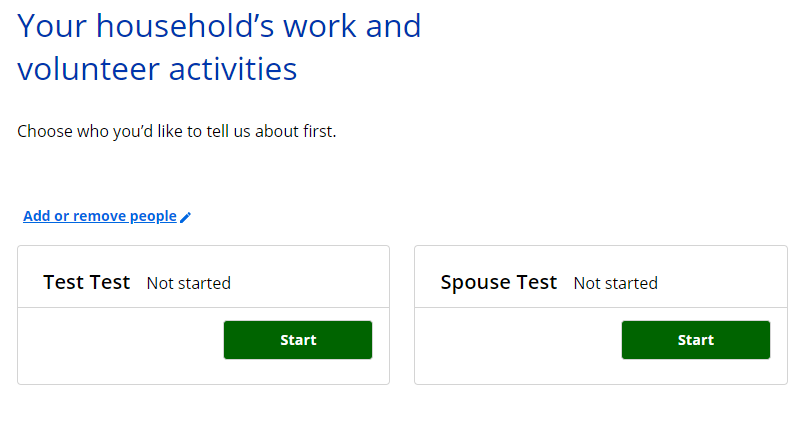Click Not started status beside Spouse Test
The image size is (809, 422).
[615, 283]
